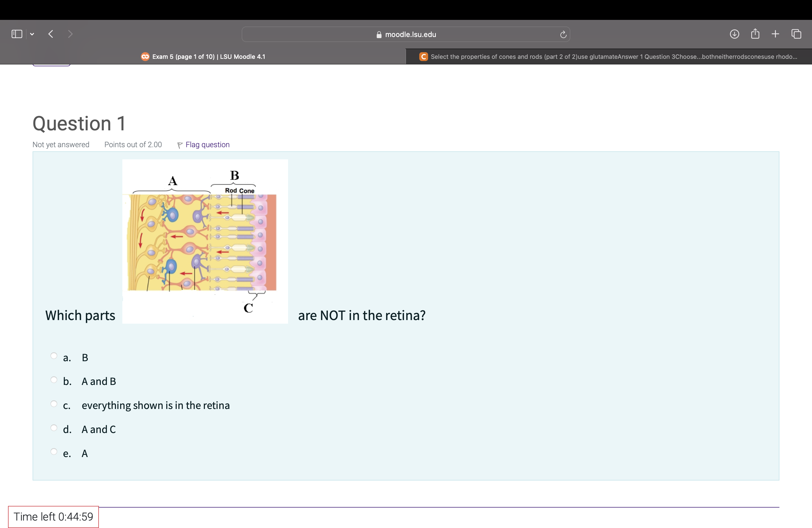Open the Downloads view

(x=735, y=34)
